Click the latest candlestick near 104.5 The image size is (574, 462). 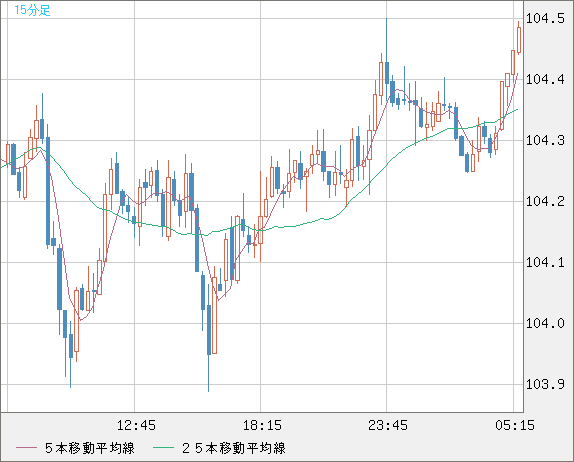519,38
